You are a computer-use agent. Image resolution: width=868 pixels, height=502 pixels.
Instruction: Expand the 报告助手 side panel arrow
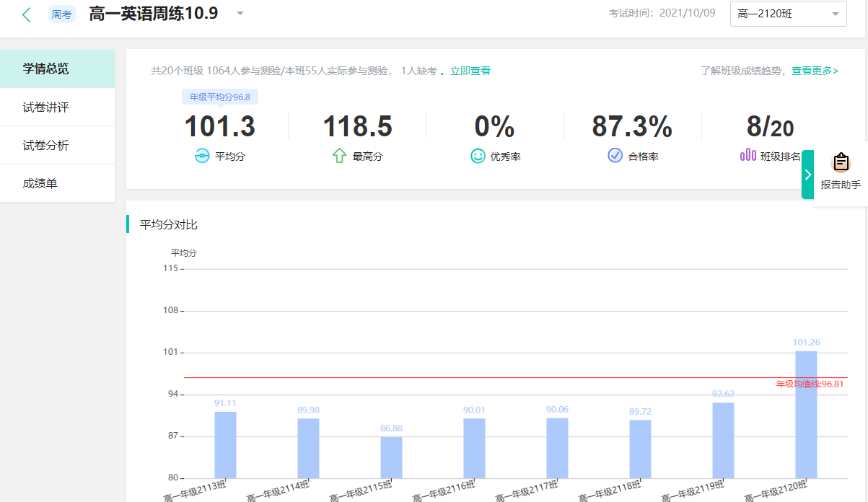808,175
